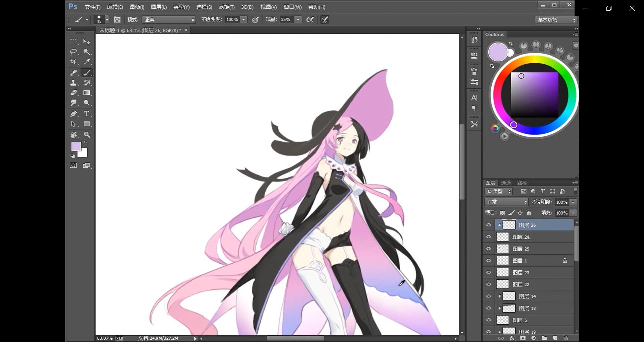Select the Pen tool

[x=73, y=114]
